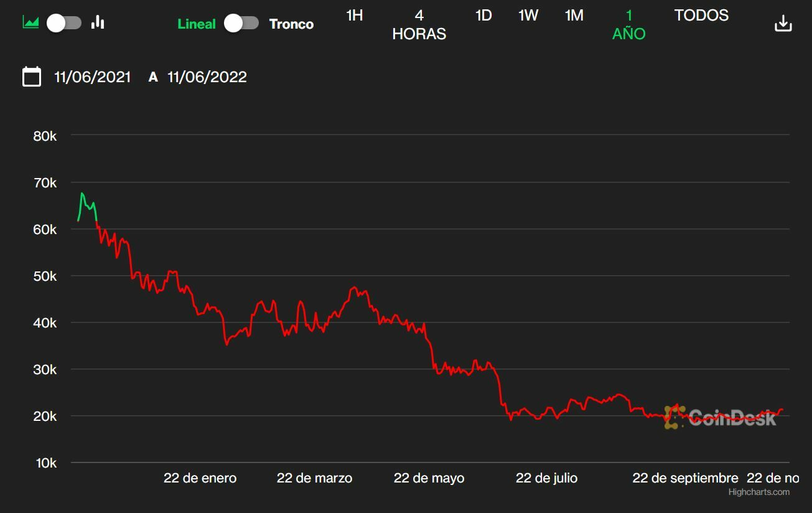Image resolution: width=812 pixels, height=513 pixels.
Task: Edit the end date 11/06/2022
Action: pyautogui.click(x=207, y=77)
